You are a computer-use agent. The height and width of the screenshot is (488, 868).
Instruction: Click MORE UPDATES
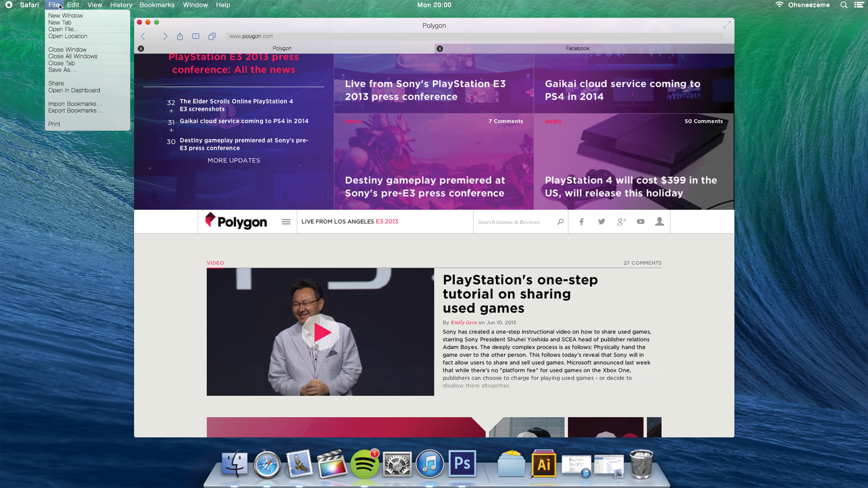234,160
